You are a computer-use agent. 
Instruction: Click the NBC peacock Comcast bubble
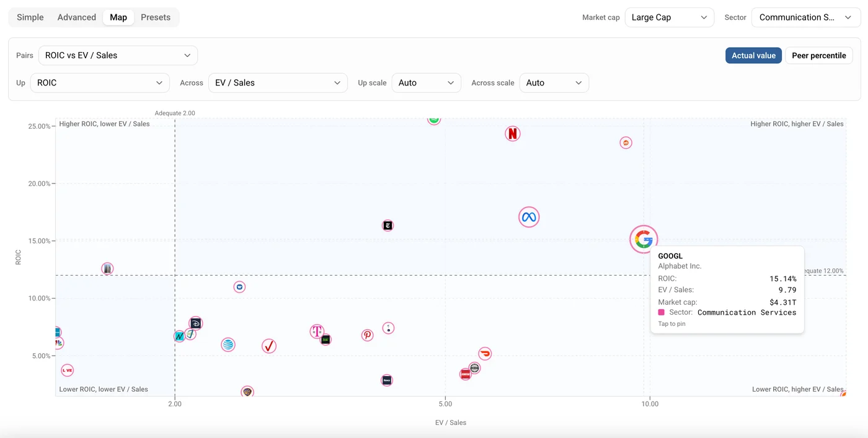coord(58,343)
